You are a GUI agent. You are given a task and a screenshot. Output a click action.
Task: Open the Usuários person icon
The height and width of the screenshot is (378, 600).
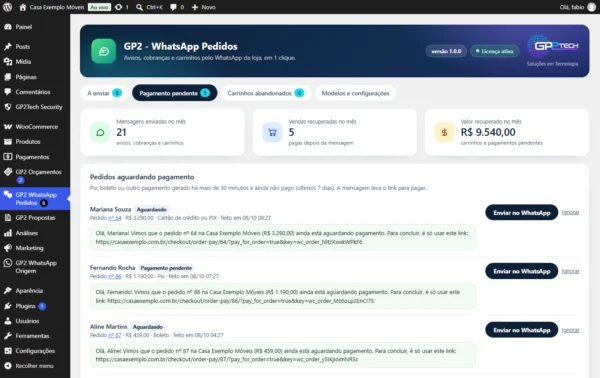point(8,321)
